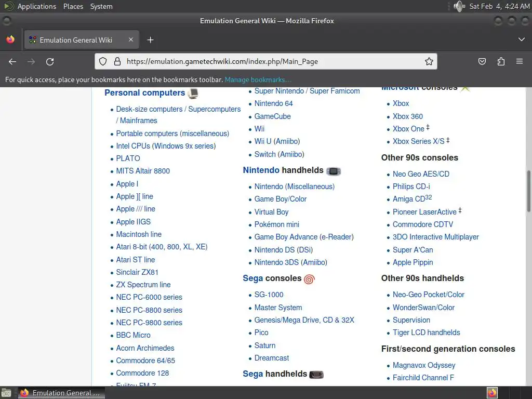This screenshot has width=532, height=399.
Task: Open the PLATO link
Action: click(x=128, y=158)
